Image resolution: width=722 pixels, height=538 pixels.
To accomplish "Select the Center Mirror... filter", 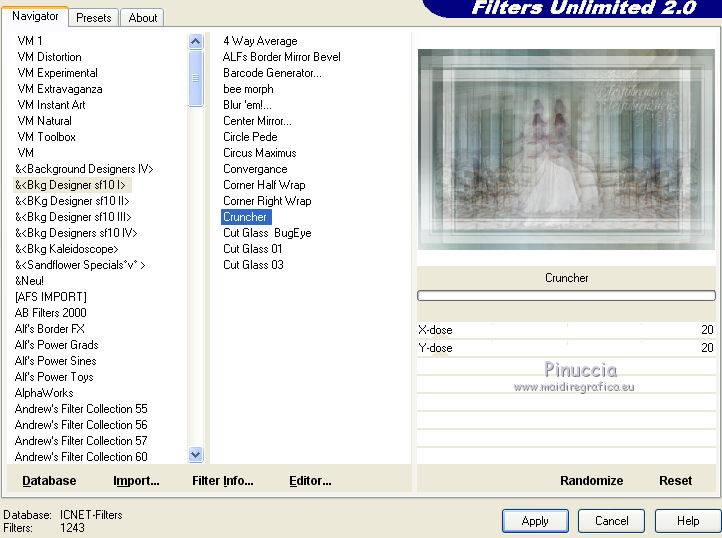I will 257,121.
